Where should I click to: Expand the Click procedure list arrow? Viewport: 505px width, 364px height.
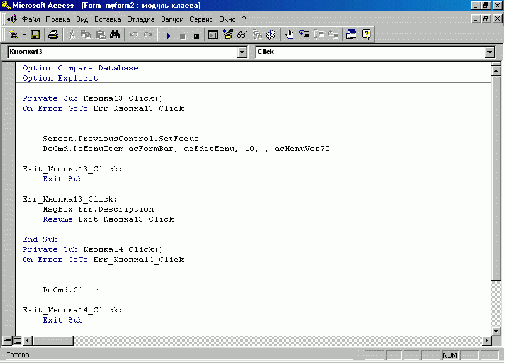(489, 52)
